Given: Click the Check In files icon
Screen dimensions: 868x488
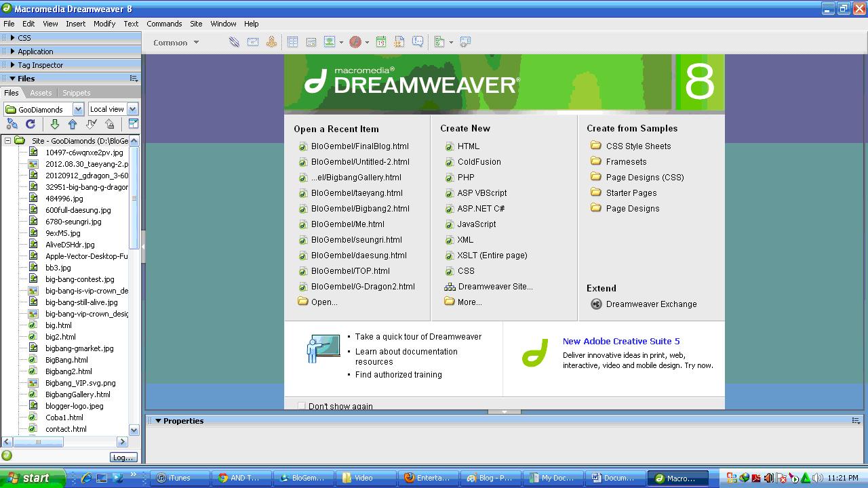Looking at the screenshot, I should coord(109,124).
